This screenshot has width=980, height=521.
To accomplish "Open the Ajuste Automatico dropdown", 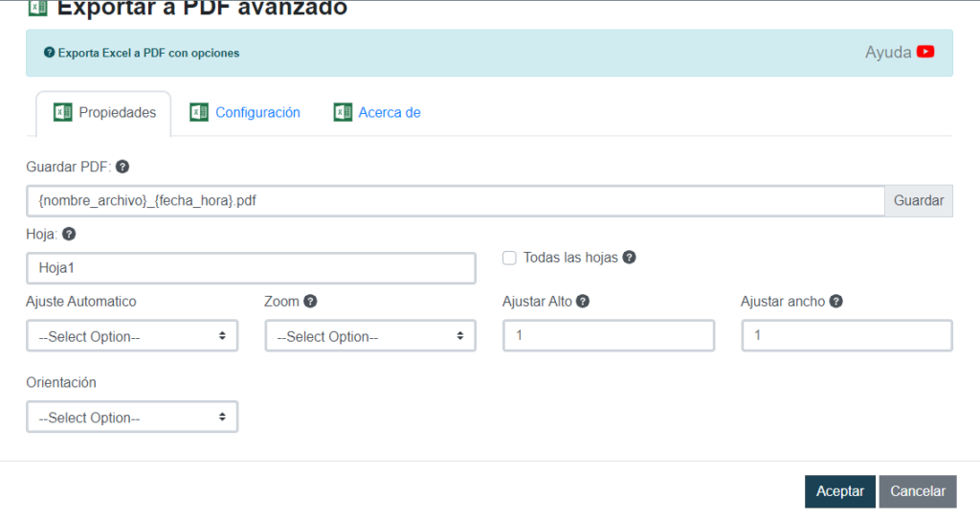I will [x=132, y=336].
